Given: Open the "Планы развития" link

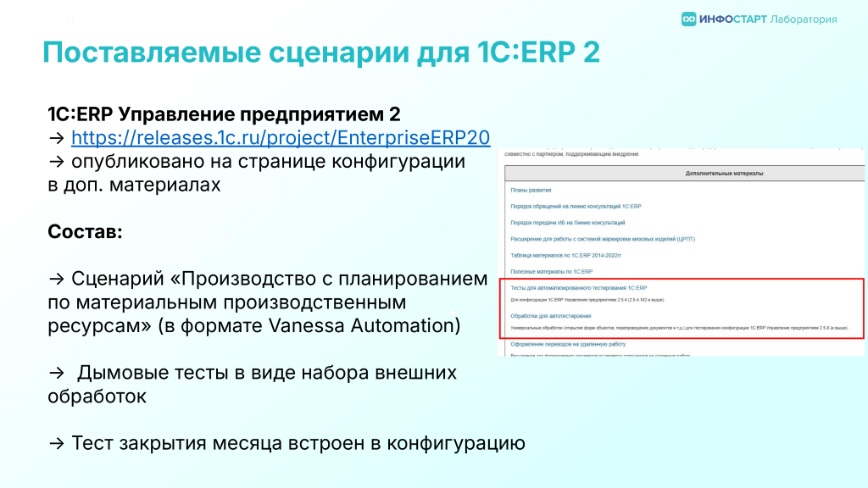Looking at the screenshot, I should [x=531, y=191].
